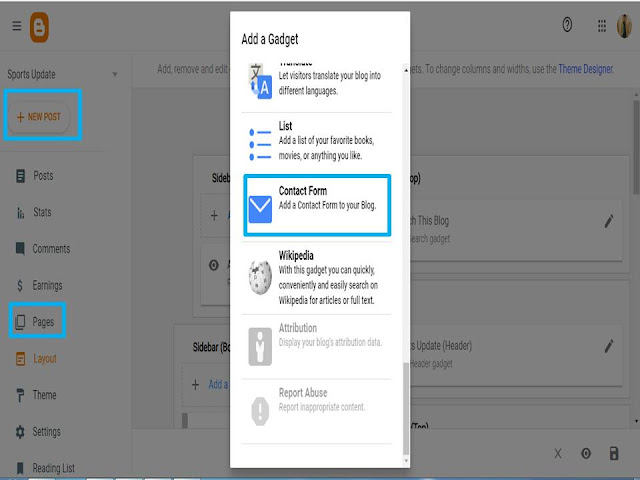The image size is (640, 480).
Task: Open the Theme Designer link
Action: pyautogui.click(x=586, y=69)
